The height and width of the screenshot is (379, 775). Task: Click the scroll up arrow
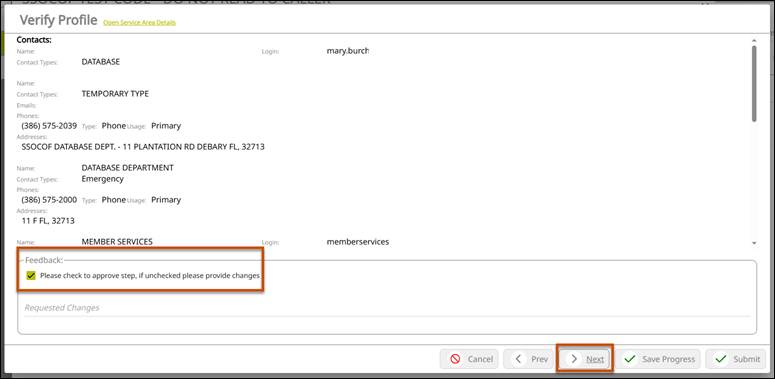point(754,41)
